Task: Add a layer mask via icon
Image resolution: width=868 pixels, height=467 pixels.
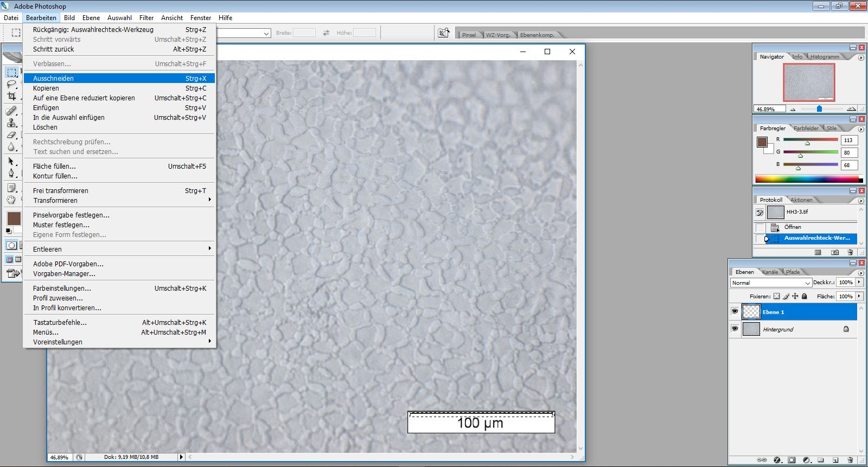Action: 792,460
